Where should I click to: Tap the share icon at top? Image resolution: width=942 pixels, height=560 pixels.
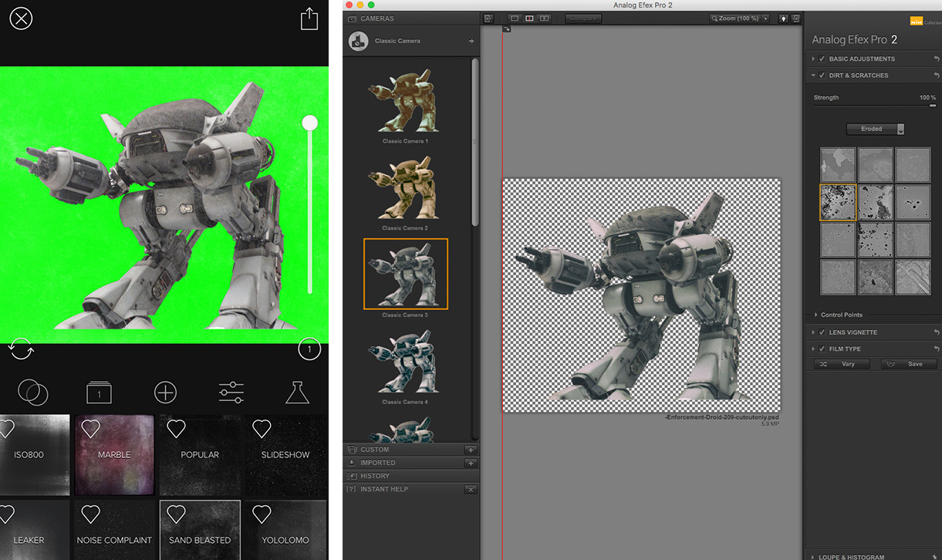coord(309,19)
